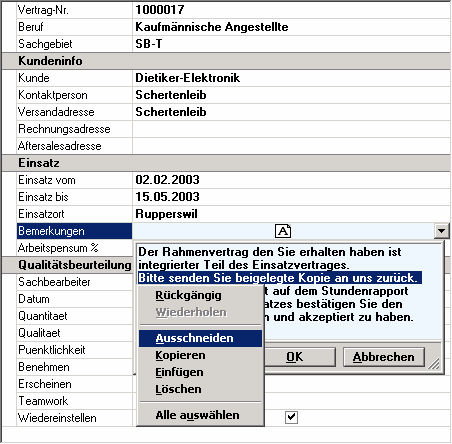
Task: Click the Einsatzort value Rupperswil
Action: pos(166,214)
